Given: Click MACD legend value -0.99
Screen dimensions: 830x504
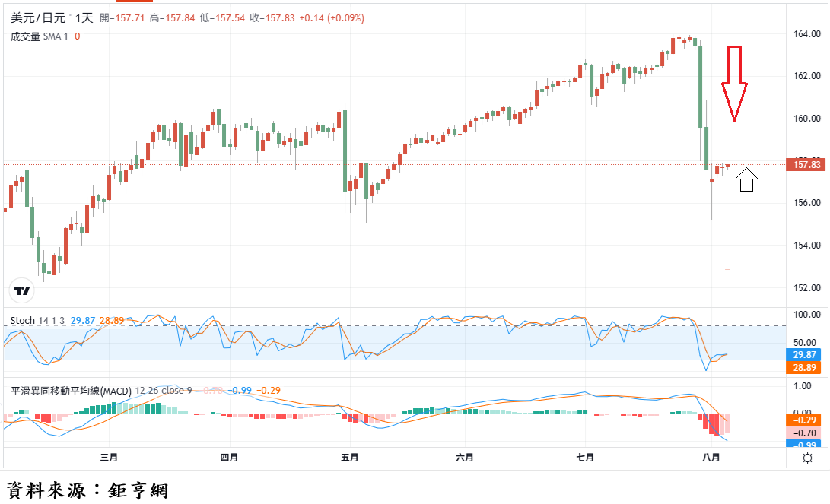Looking at the screenshot, I should coord(240,391).
